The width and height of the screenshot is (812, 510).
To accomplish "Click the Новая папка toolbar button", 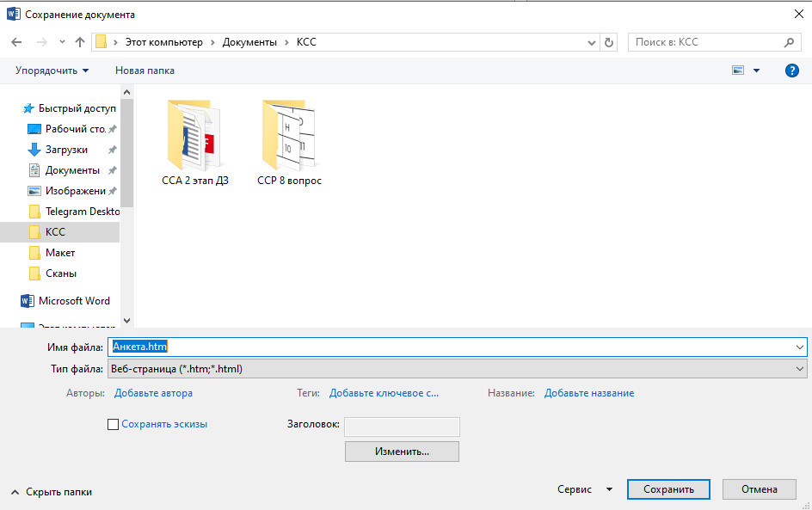I will [145, 71].
